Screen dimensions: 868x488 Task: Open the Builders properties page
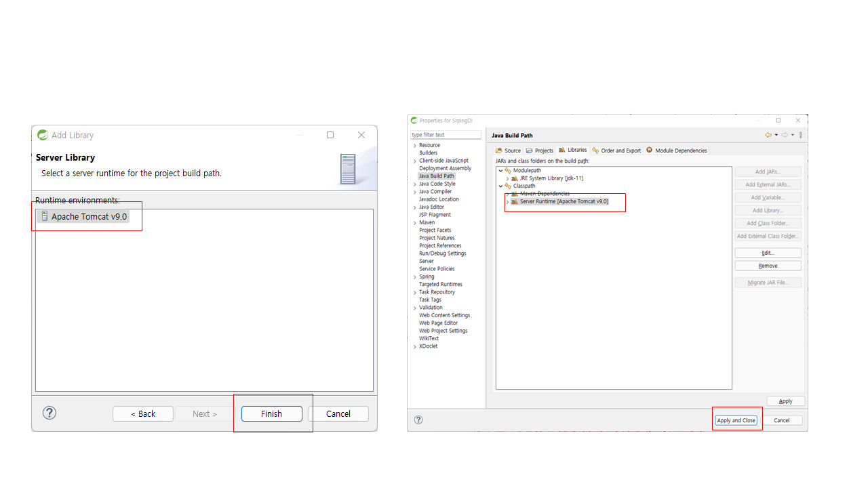(428, 152)
